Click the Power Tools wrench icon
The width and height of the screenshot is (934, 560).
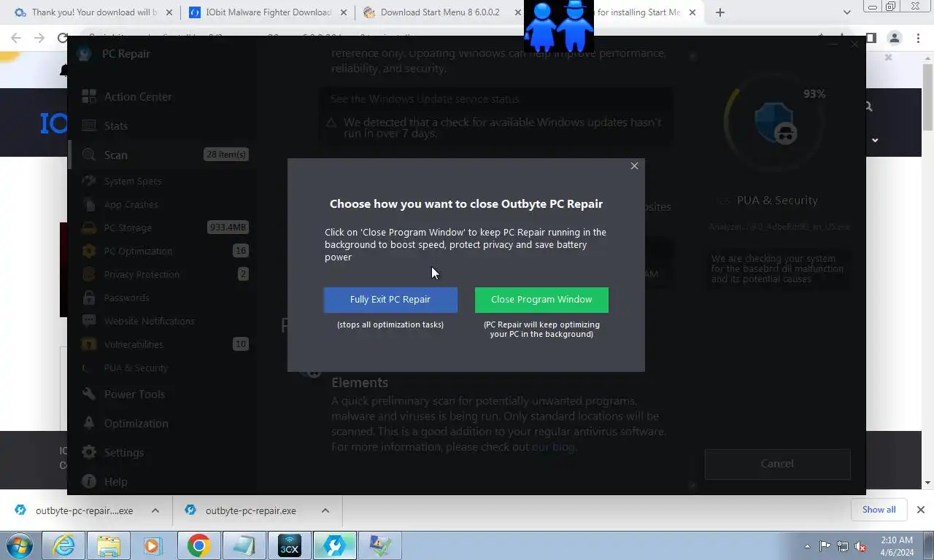(89, 394)
